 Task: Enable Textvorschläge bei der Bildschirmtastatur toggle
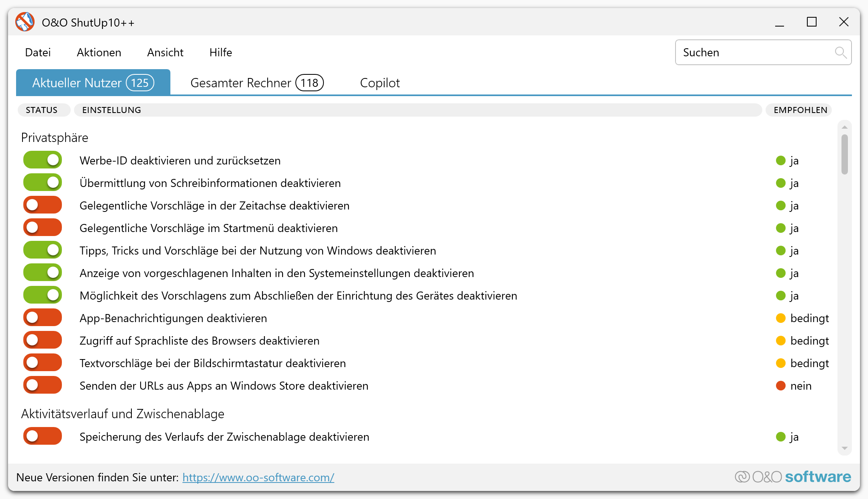pos(43,363)
